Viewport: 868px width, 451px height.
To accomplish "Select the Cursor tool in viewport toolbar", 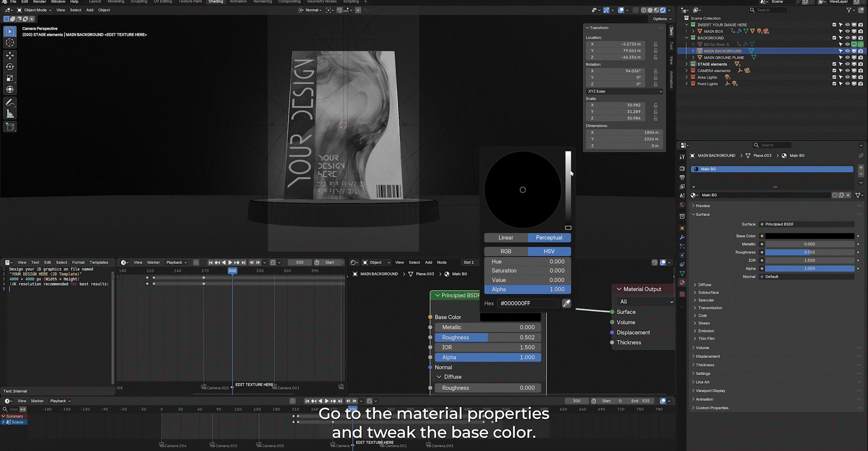I will (x=10, y=42).
